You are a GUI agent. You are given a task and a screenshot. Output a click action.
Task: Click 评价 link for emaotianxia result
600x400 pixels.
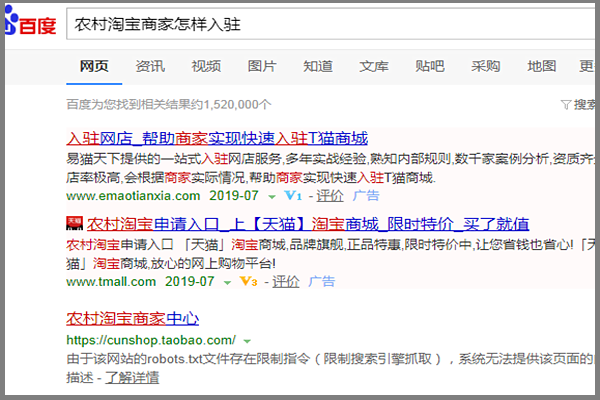tap(330, 196)
